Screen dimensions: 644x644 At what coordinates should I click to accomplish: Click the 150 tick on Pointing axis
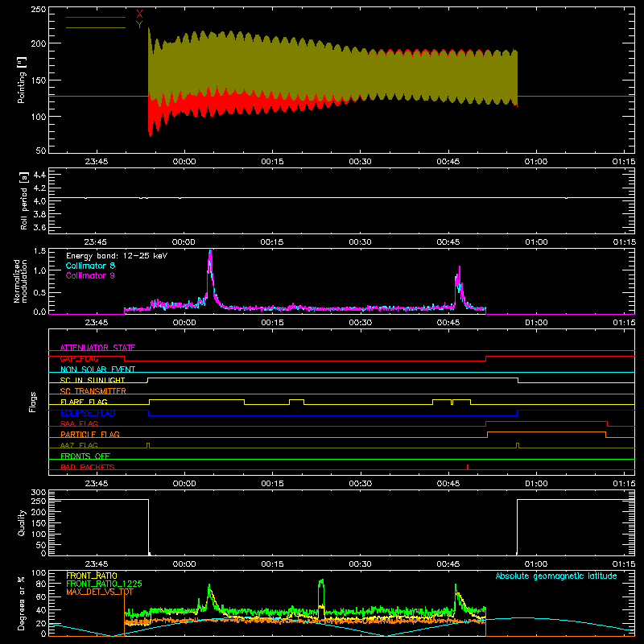[38, 80]
